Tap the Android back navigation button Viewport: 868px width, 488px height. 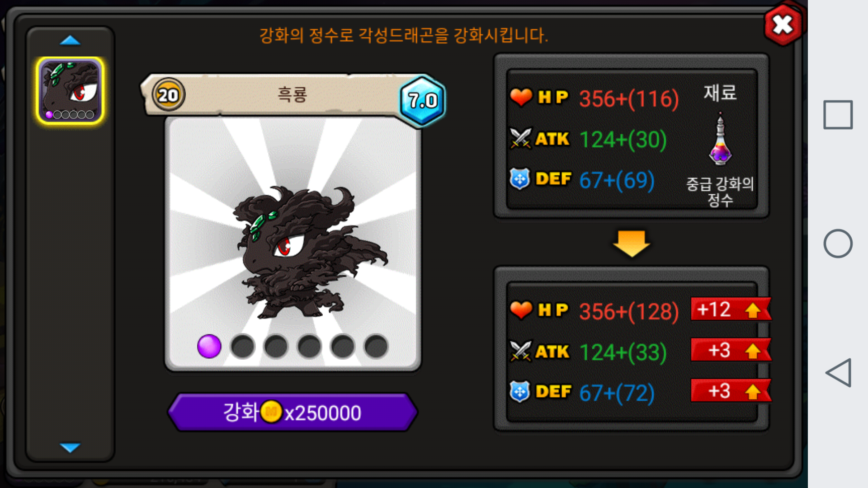tap(839, 373)
